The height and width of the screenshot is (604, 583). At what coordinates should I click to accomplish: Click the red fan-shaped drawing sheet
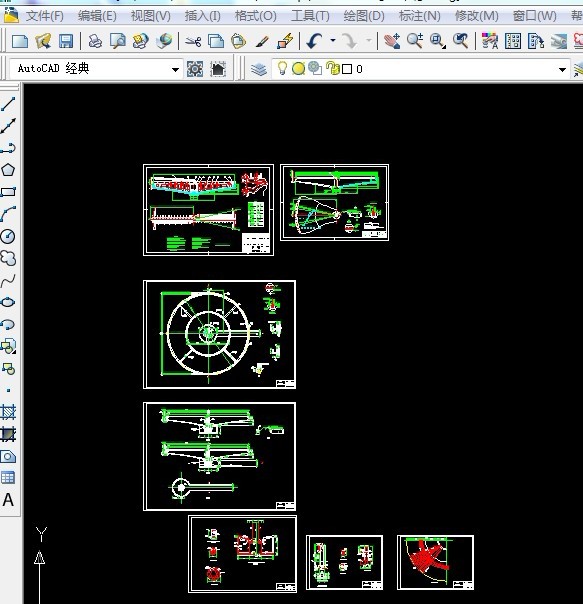coord(435,562)
